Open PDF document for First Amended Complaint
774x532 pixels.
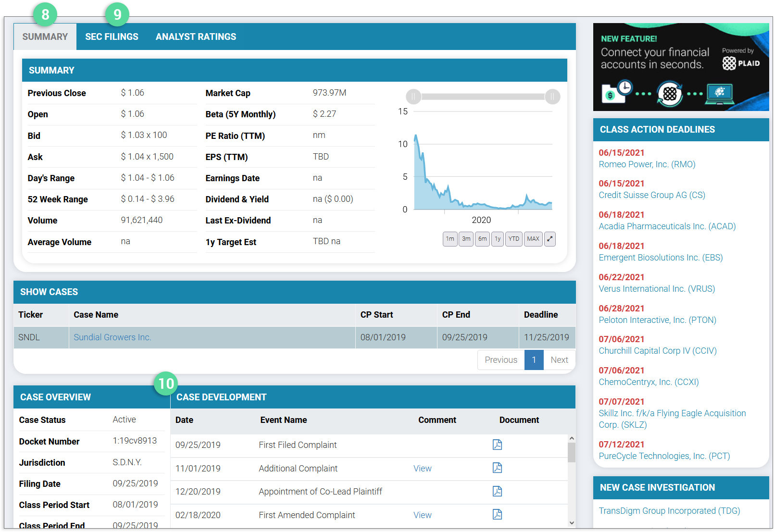tap(497, 514)
